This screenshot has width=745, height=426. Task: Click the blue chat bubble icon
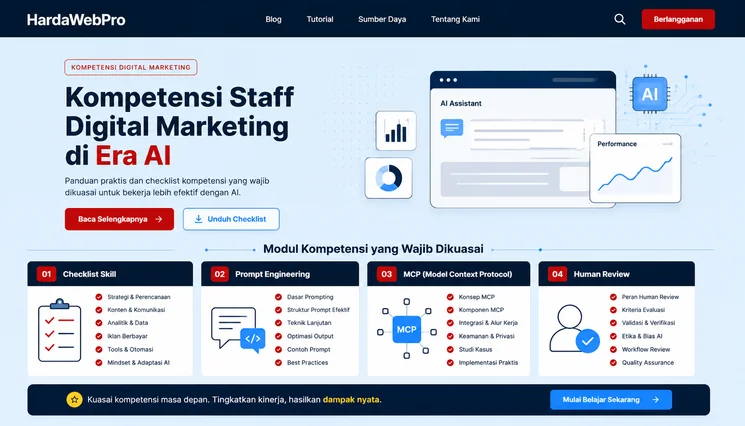click(452, 128)
